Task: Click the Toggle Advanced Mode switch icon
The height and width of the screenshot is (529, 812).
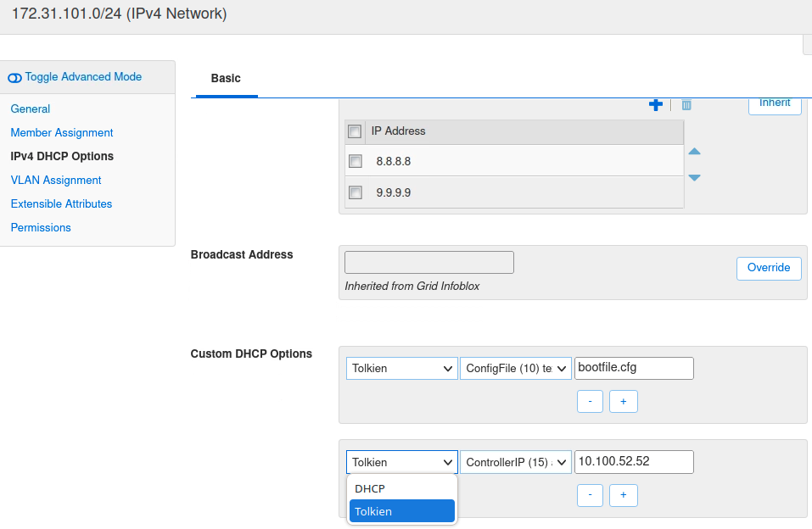Action: (14, 76)
